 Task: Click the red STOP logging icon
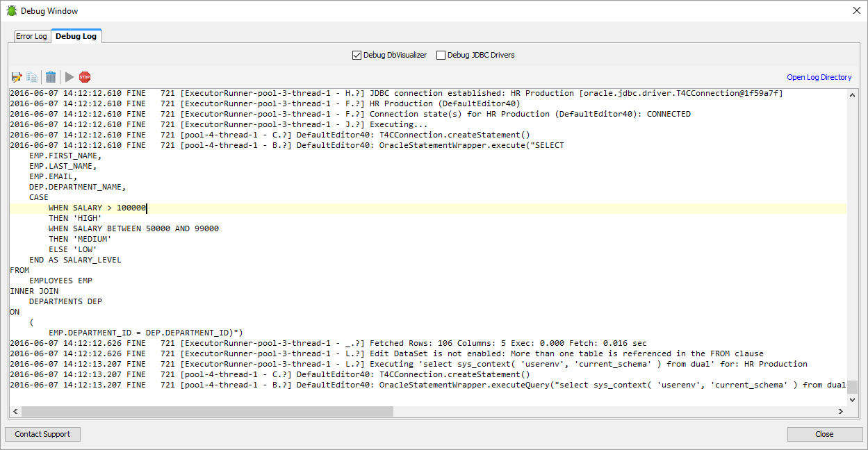(84, 77)
